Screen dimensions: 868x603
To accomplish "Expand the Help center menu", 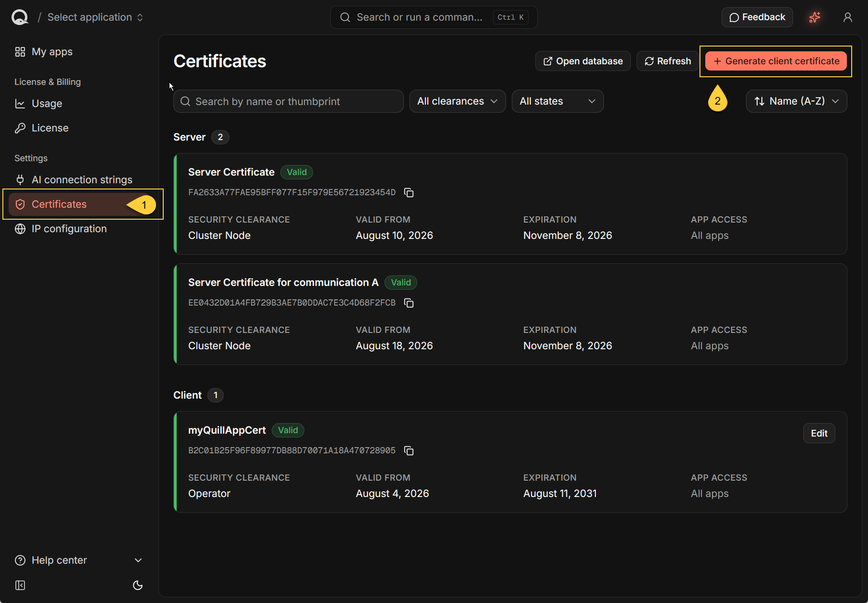I will pos(79,560).
